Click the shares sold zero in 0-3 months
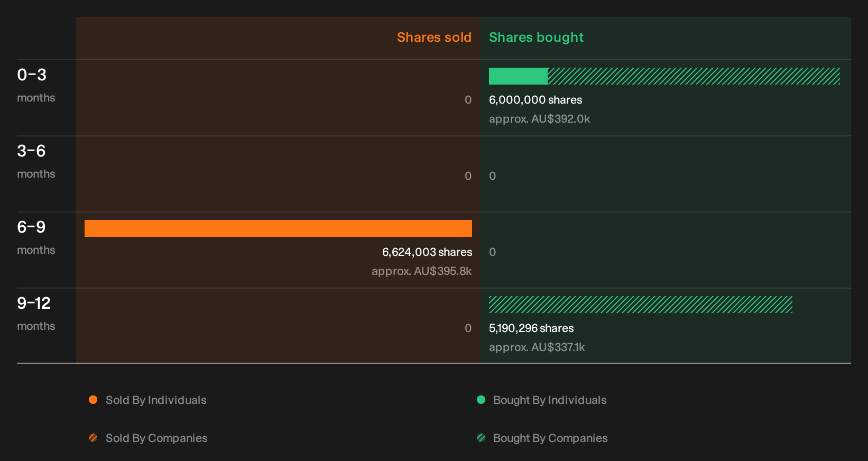Viewport: 868px width, 461px height. pos(468,100)
